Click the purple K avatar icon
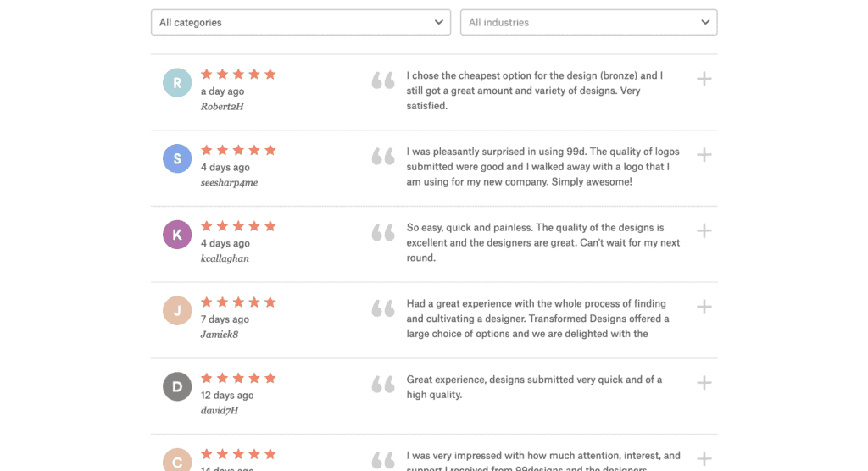 (x=177, y=234)
